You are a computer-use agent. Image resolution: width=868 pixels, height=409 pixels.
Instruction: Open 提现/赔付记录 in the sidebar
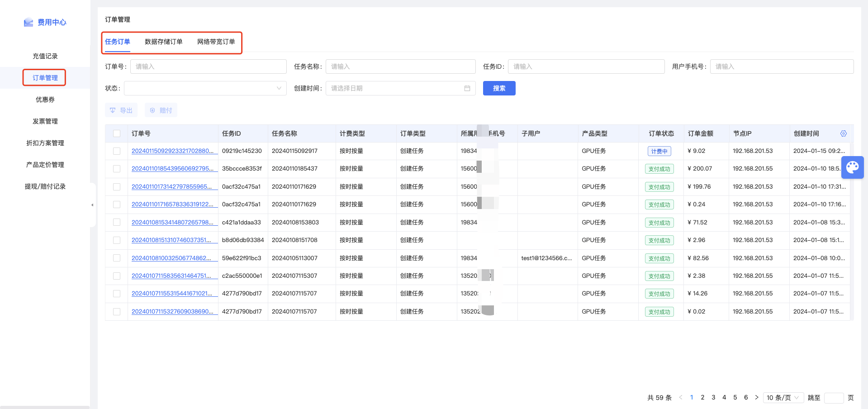click(x=45, y=186)
